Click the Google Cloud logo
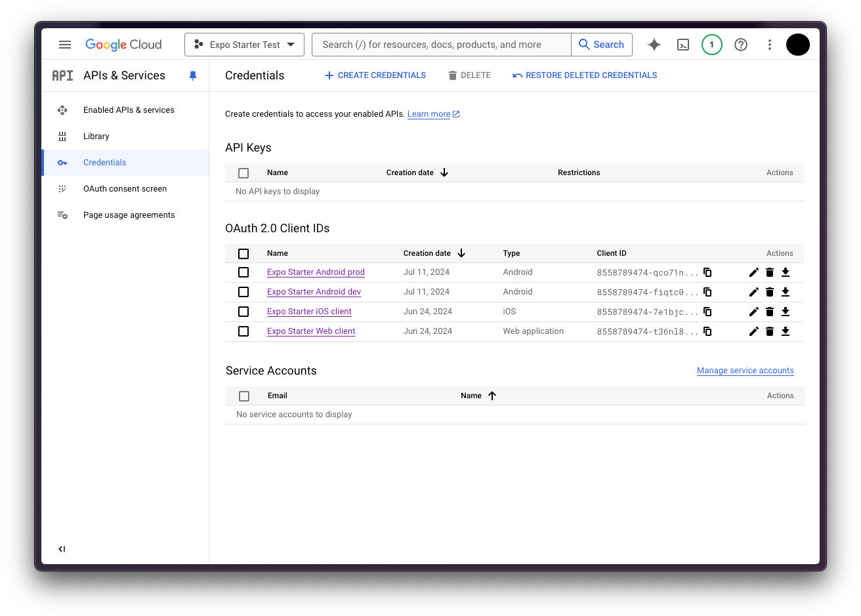 coord(123,45)
